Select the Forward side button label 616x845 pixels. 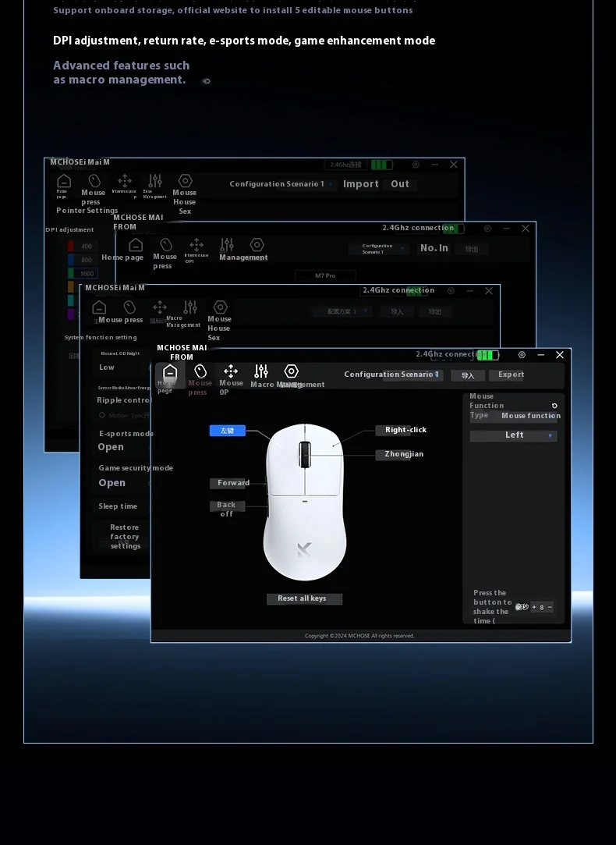232,484
